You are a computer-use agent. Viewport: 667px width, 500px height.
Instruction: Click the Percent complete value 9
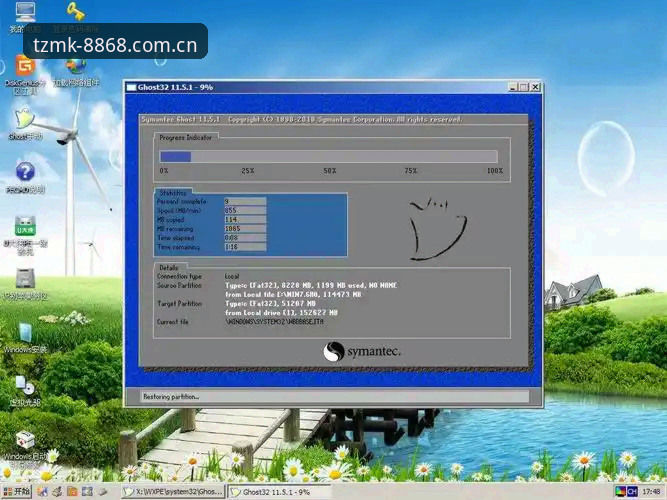[x=245, y=201]
